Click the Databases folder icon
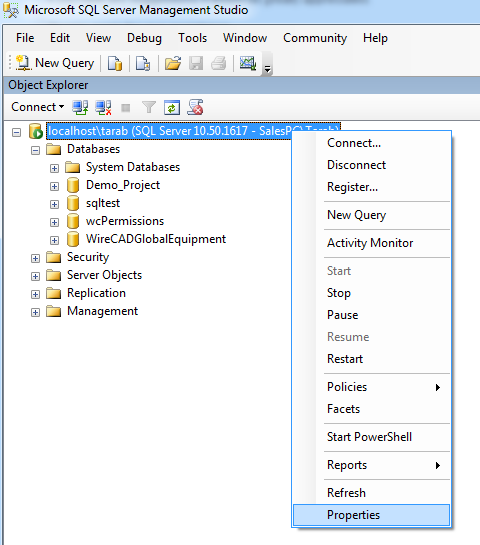This screenshot has height=545, width=480. tap(54, 149)
